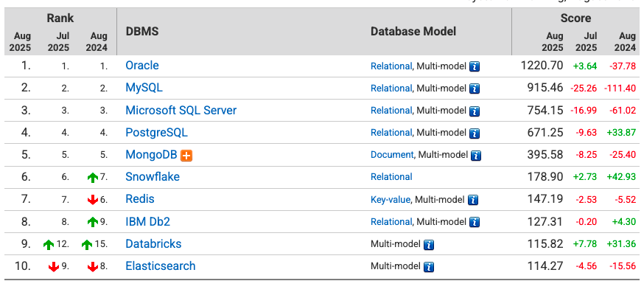The height and width of the screenshot is (281, 644).
Task: Open info icon in PostgreSQL row
Action: (x=475, y=133)
